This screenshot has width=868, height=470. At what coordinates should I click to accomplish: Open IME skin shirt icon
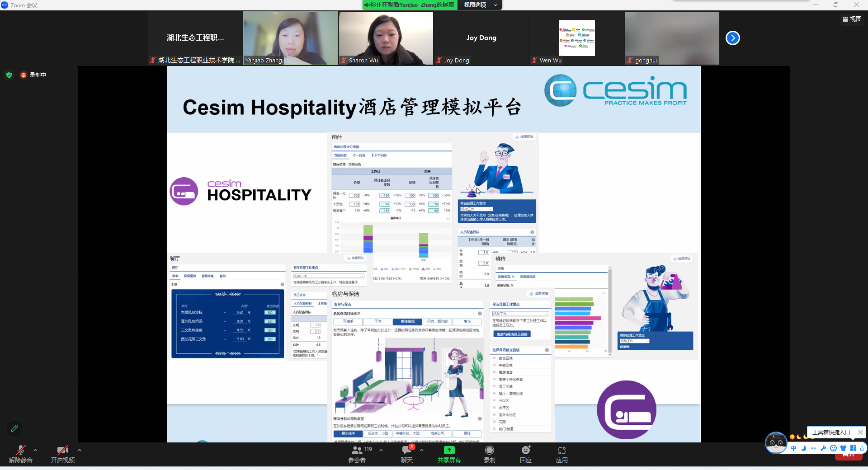pos(843,448)
